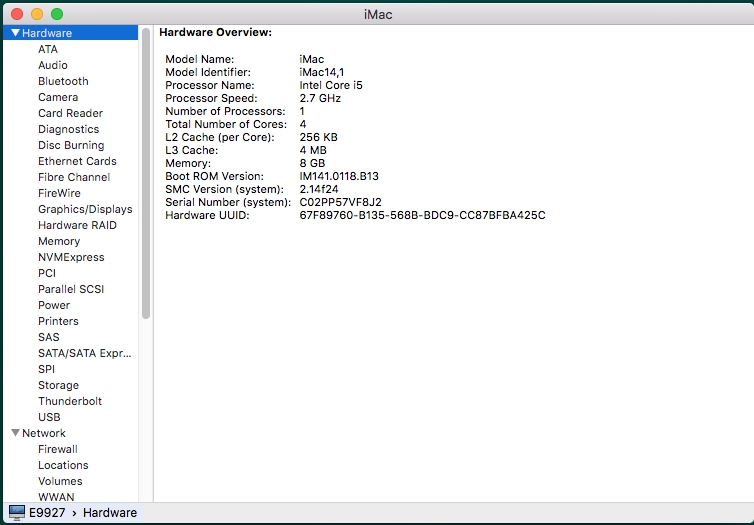The width and height of the screenshot is (754, 525).
Task: Select ATA in the sidebar
Action: point(48,49)
